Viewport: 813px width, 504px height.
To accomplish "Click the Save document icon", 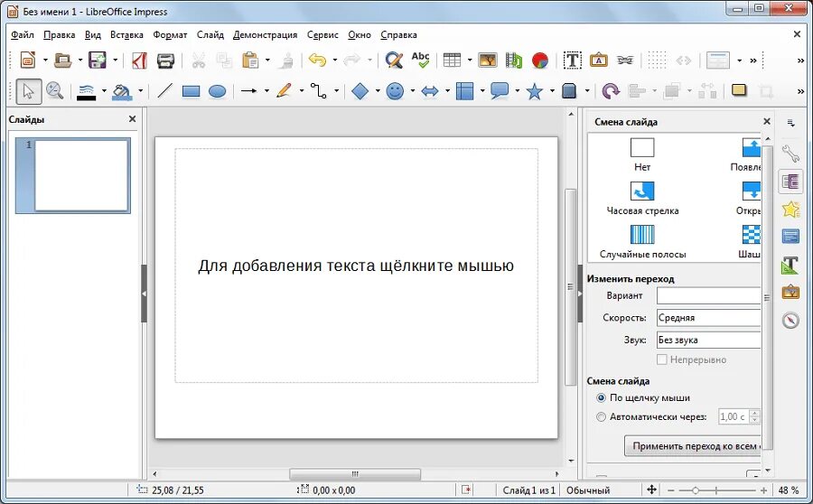I will (x=98, y=61).
